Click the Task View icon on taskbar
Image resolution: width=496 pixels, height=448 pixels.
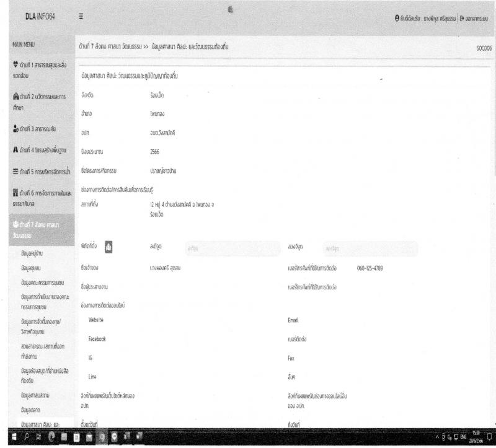(x=38, y=437)
